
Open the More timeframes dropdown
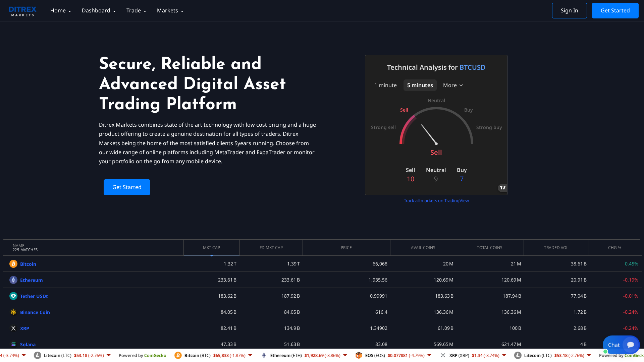point(453,85)
